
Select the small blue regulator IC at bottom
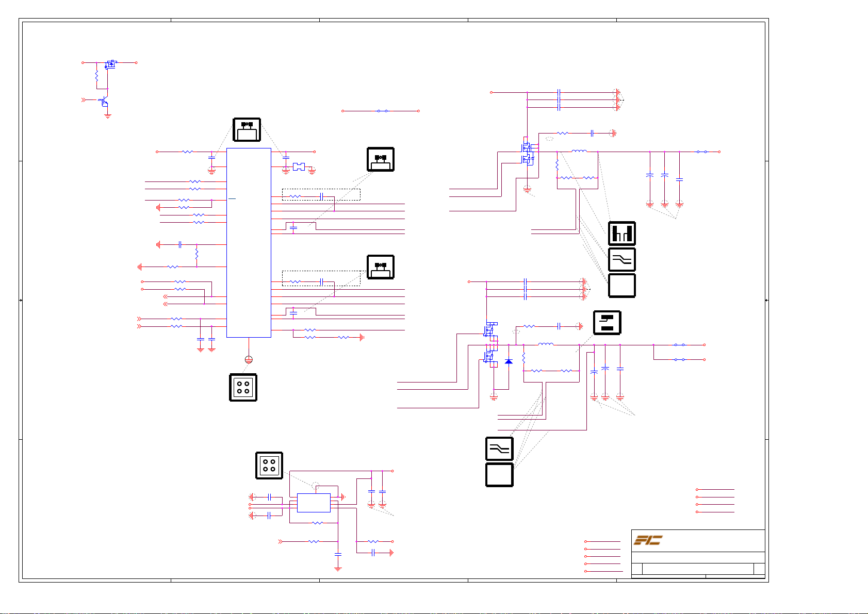pos(314,503)
